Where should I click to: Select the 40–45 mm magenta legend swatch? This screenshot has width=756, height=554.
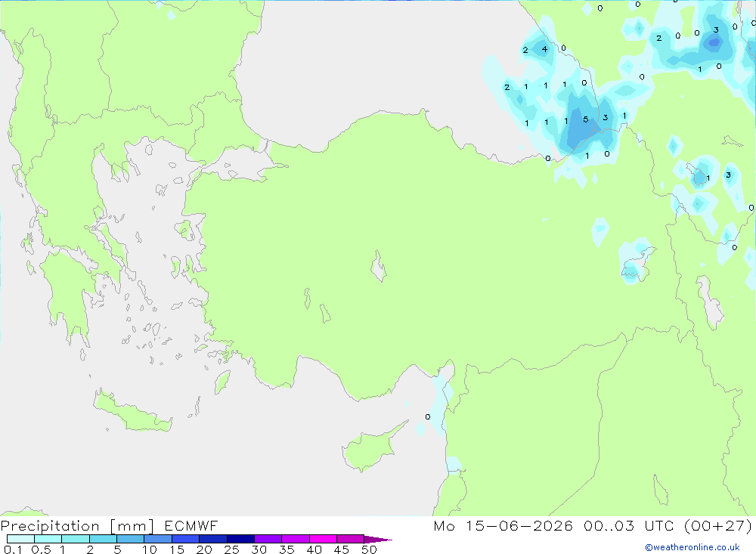click(323, 539)
